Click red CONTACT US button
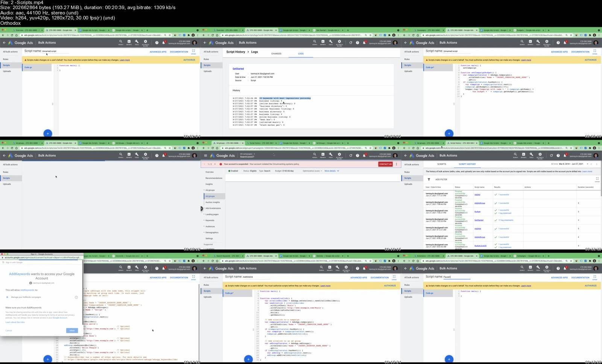The width and height of the screenshot is (602, 364). (385, 164)
